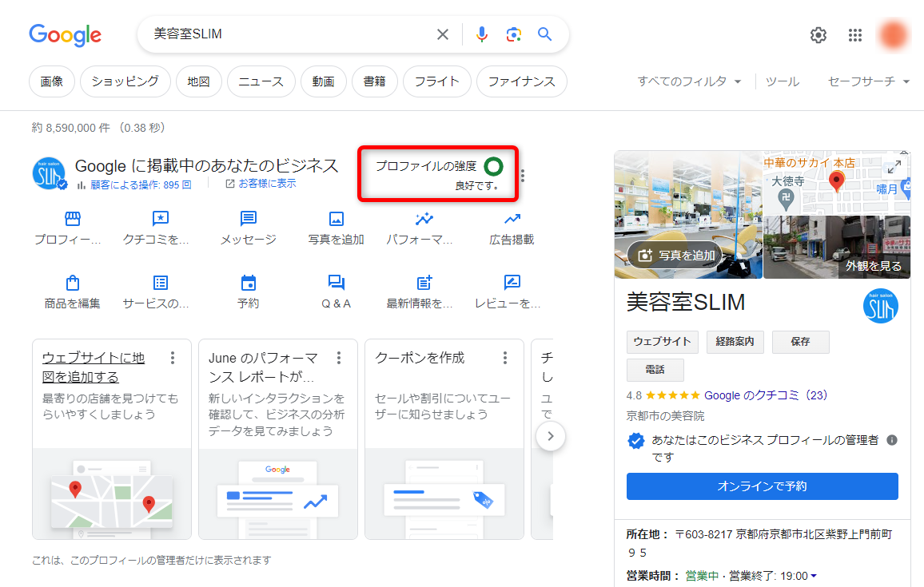Open the menu on June のパフォーマンス card
This screenshot has height=587, width=924.
click(x=339, y=358)
